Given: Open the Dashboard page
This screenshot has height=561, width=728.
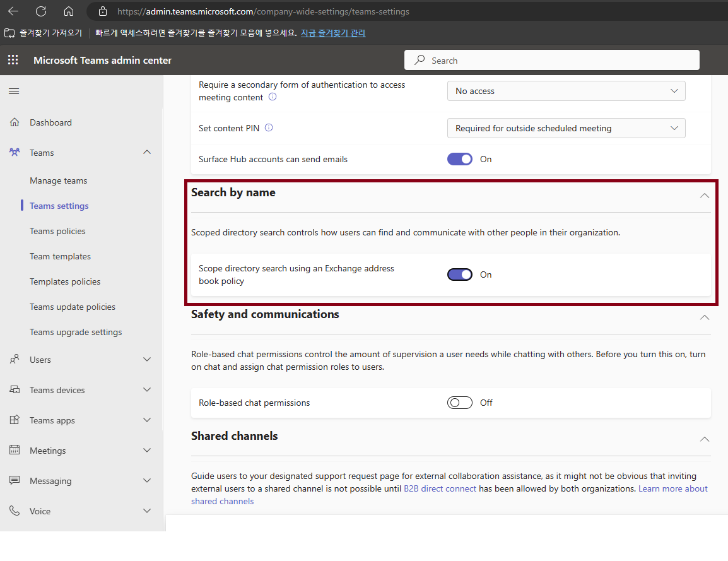Looking at the screenshot, I should [50, 122].
